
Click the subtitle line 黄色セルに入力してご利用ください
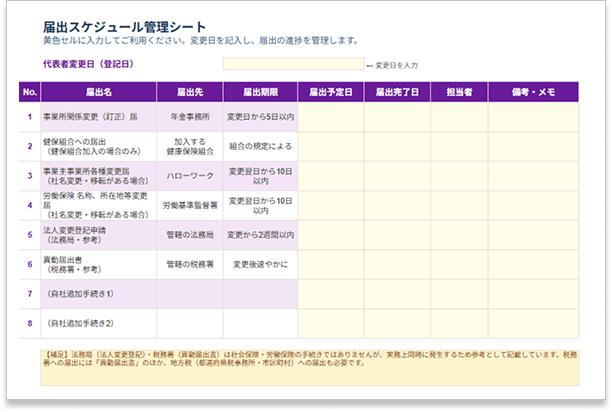(201, 41)
